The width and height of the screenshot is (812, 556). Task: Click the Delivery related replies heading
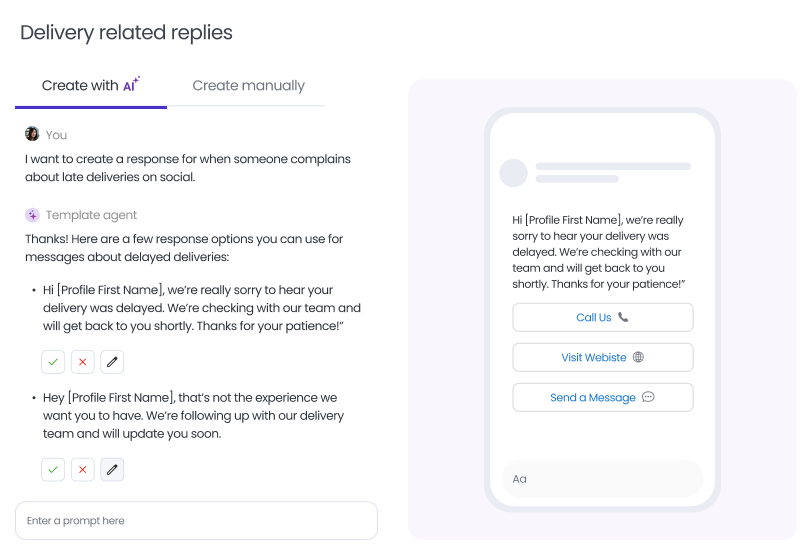[126, 33]
